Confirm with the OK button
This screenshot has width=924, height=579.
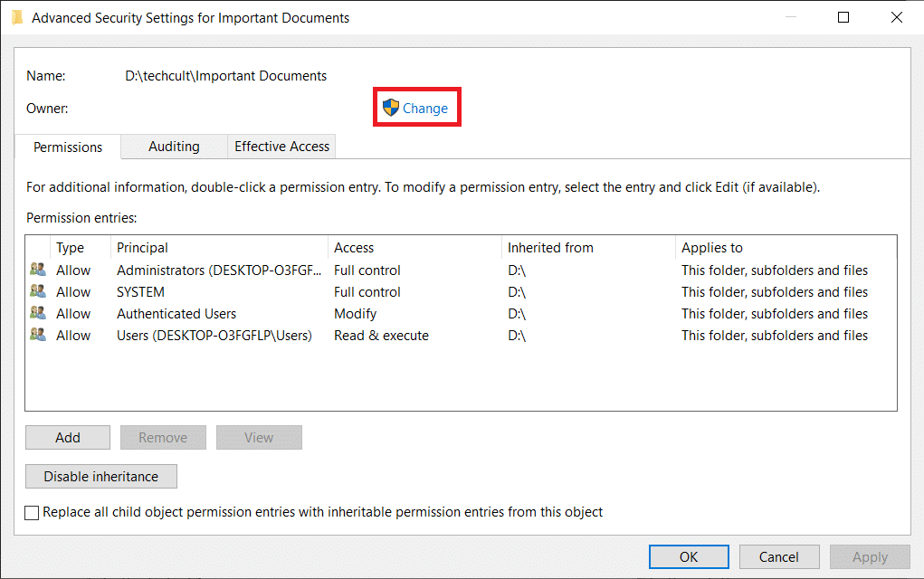tap(689, 557)
